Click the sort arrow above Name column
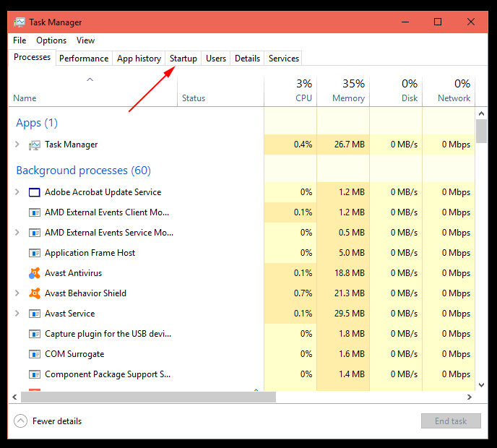The height and width of the screenshot is (448, 497). tap(90, 79)
